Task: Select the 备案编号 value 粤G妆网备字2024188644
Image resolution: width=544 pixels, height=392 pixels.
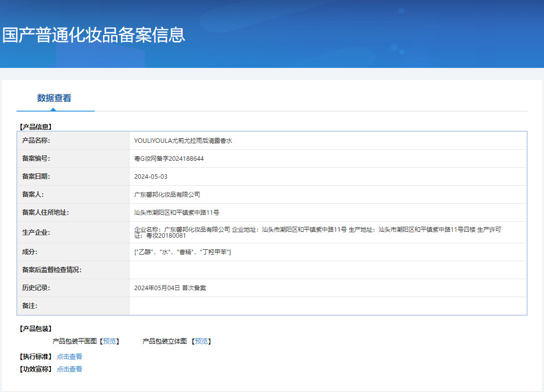Action: click(169, 159)
